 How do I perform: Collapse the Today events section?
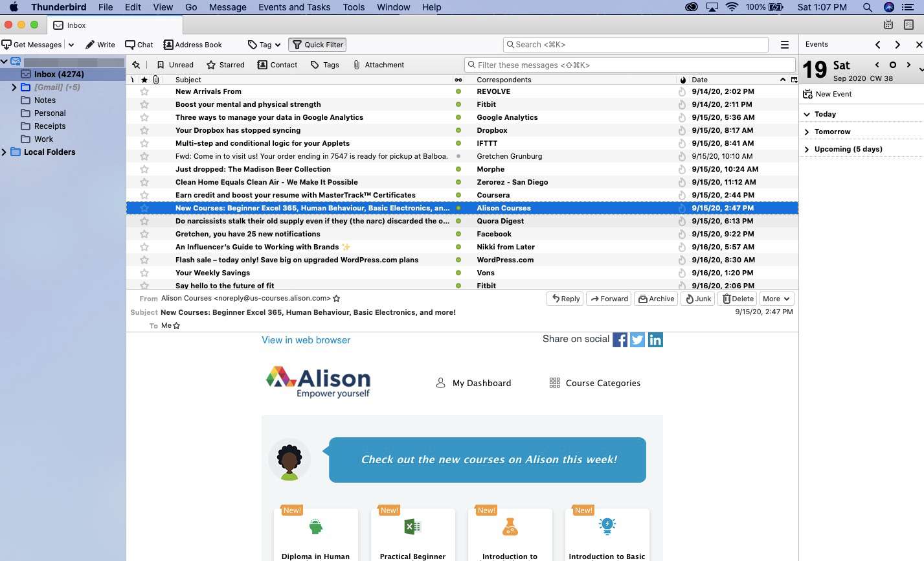[807, 114]
